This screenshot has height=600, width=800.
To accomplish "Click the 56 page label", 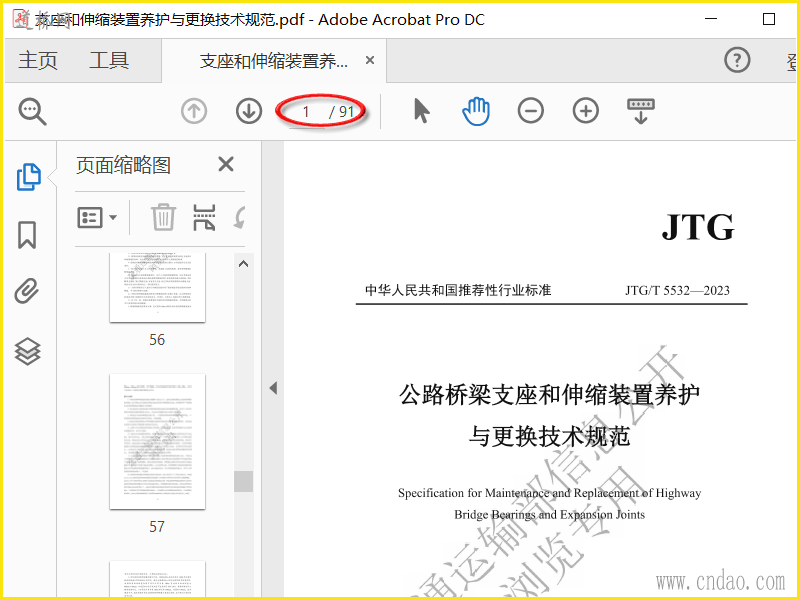I will (x=157, y=340).
